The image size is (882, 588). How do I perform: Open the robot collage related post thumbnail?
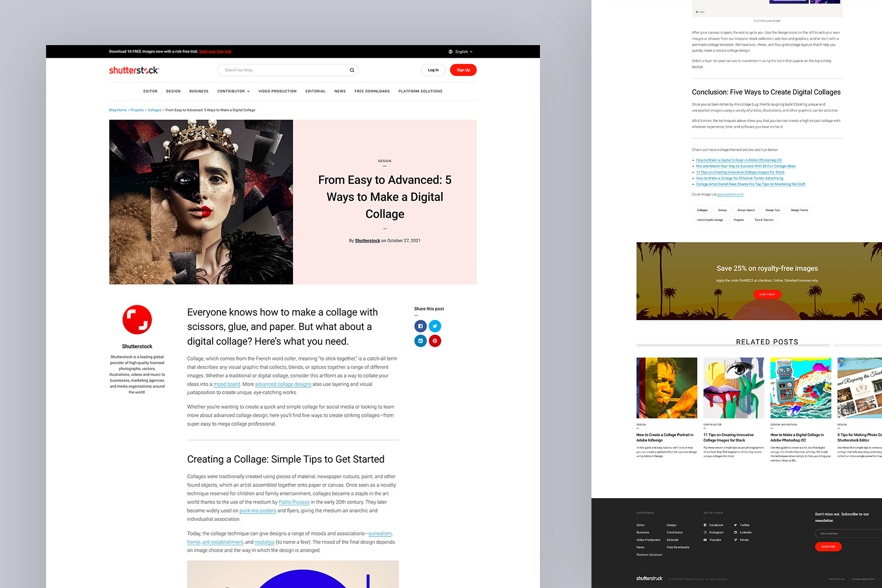(801, 388)
